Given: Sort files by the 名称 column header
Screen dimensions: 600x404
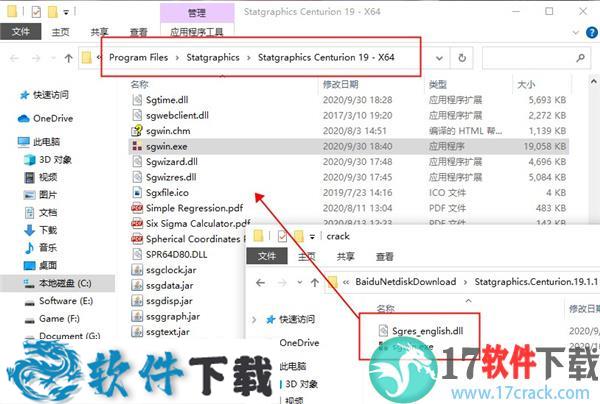Looking at the screenshot, I should (139, 84).
